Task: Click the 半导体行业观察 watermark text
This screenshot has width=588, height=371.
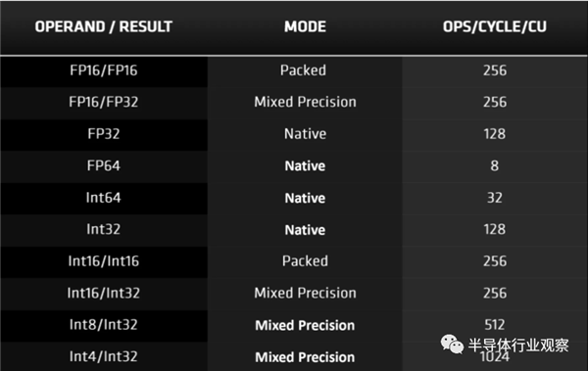Action: tap(518, 345)
